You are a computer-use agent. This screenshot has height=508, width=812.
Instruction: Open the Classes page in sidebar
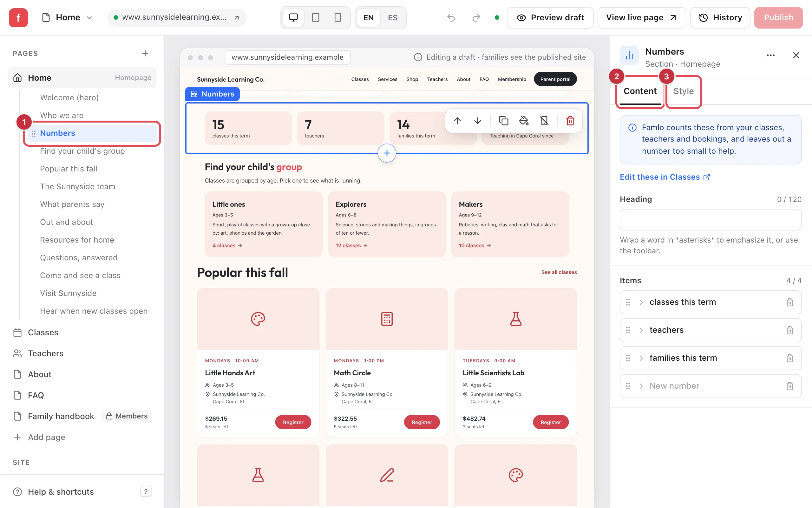pos(82,332)
